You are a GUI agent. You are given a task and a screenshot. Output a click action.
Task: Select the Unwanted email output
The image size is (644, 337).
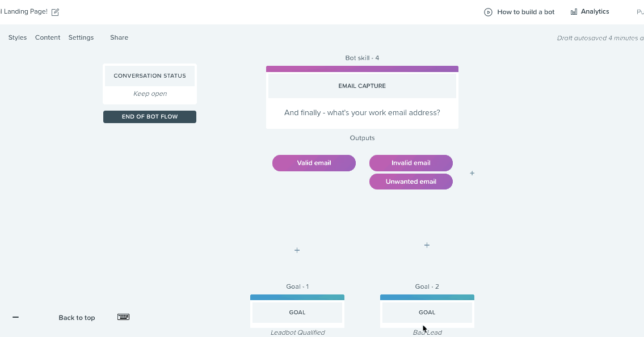click(x=411, y=182)
